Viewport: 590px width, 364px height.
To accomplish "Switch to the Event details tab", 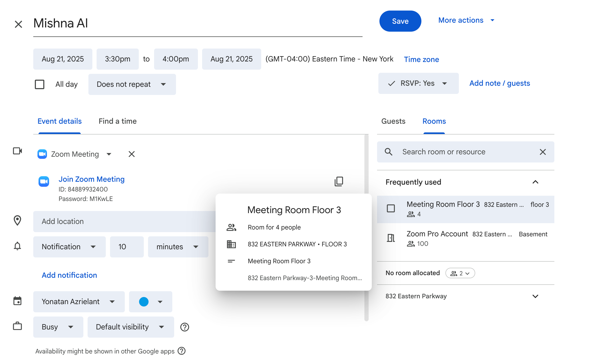I will click(60, 121).
